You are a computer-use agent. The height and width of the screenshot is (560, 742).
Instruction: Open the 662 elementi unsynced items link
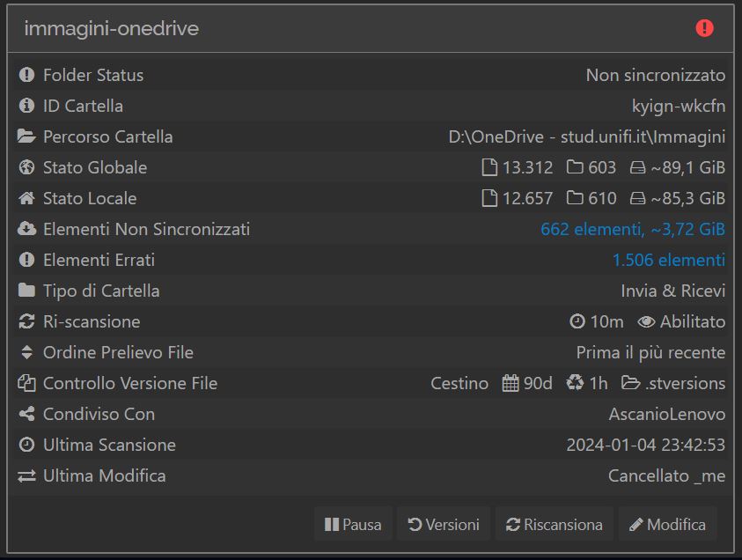(633, 229)
